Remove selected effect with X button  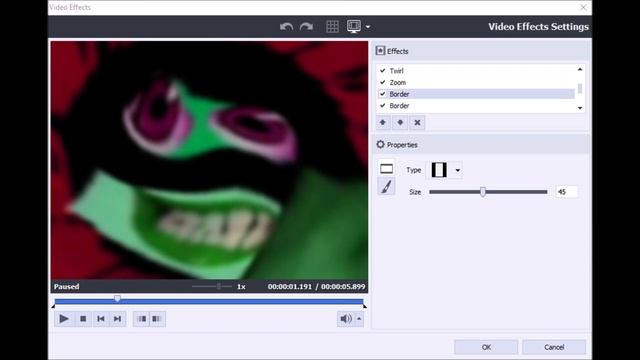coord(417,122)
